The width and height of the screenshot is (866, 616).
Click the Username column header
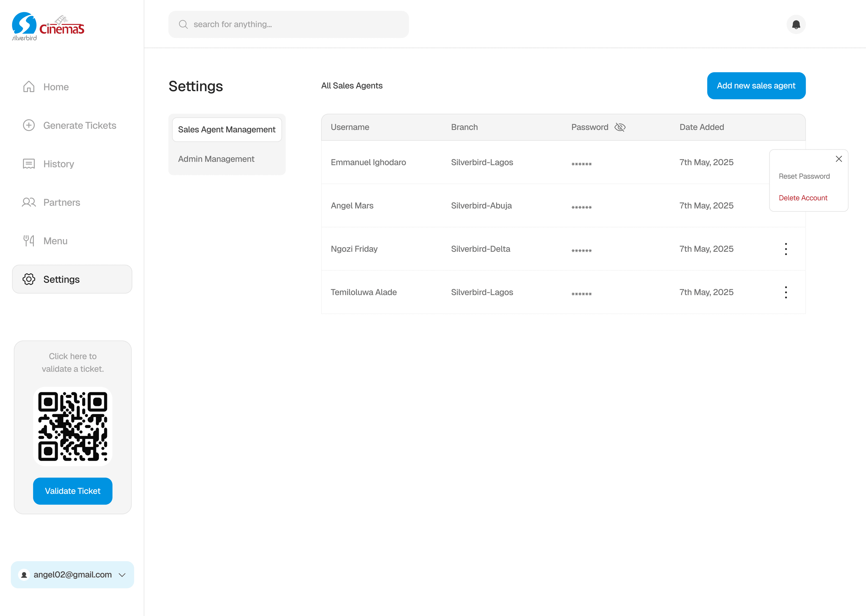pos(350,127)
